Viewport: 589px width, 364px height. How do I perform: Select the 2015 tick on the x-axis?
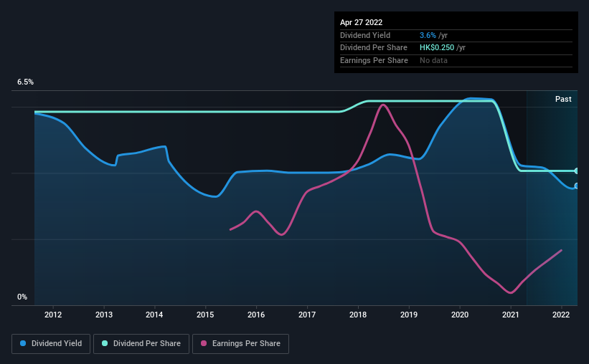pos(205,315)
